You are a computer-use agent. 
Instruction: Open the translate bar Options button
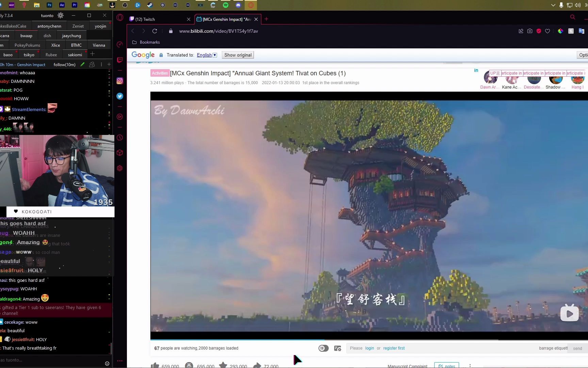[583, 55]
